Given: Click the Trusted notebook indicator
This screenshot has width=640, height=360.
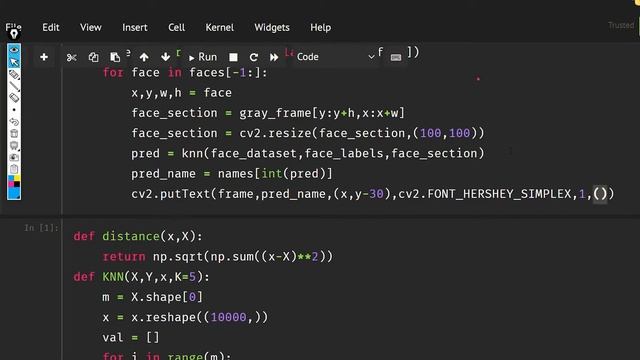Looking at the screenshot, I should [x=621, y=25].
